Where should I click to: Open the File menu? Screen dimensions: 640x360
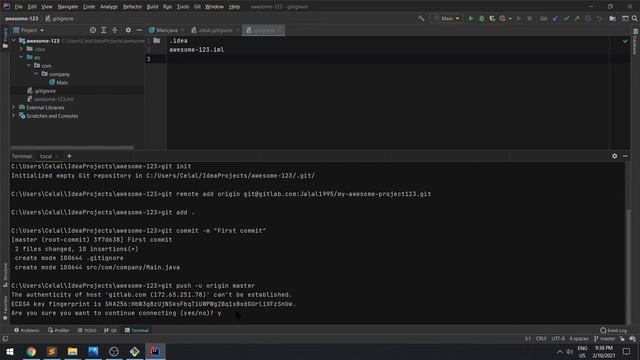click(19, 7)
